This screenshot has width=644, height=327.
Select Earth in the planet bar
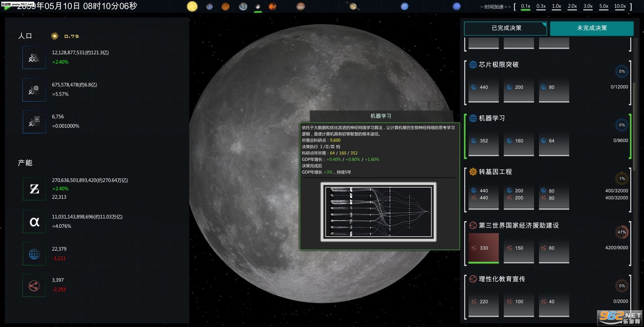tap(243, 6)
